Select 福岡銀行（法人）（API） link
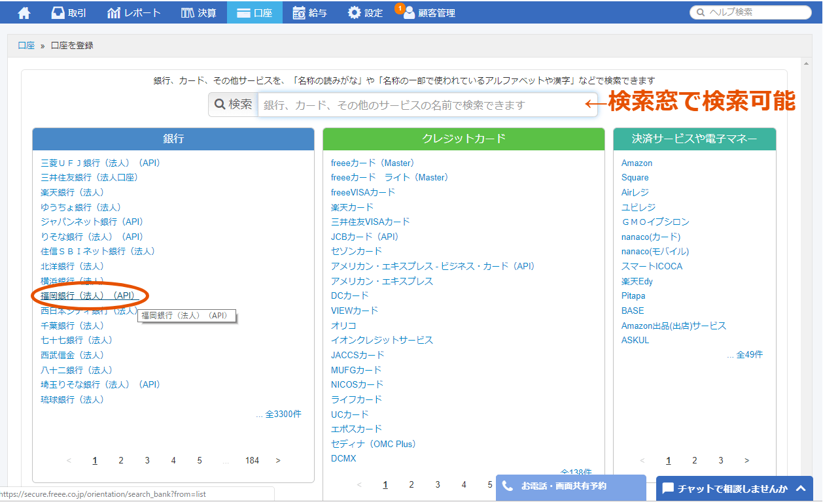 point(89,295)
